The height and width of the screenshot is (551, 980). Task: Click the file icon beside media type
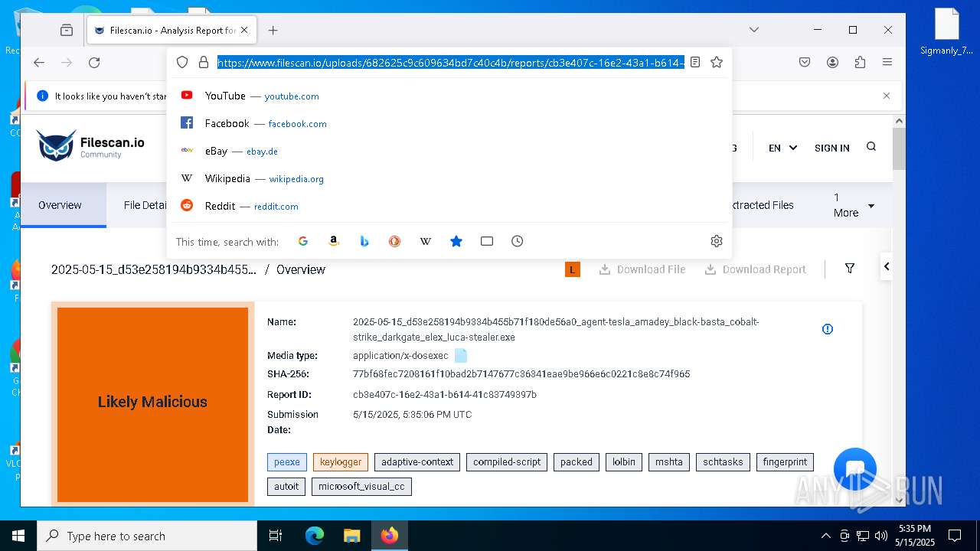(461, 356)
